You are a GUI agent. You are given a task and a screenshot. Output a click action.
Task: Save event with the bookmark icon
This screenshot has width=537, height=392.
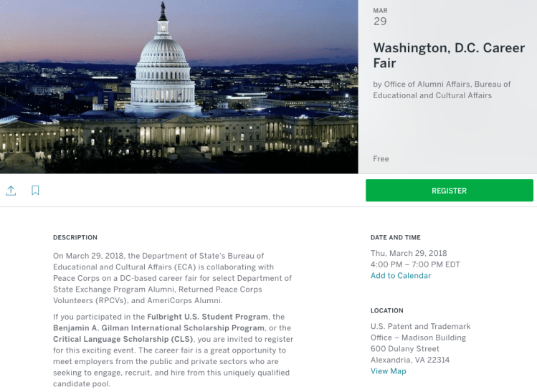35,191
